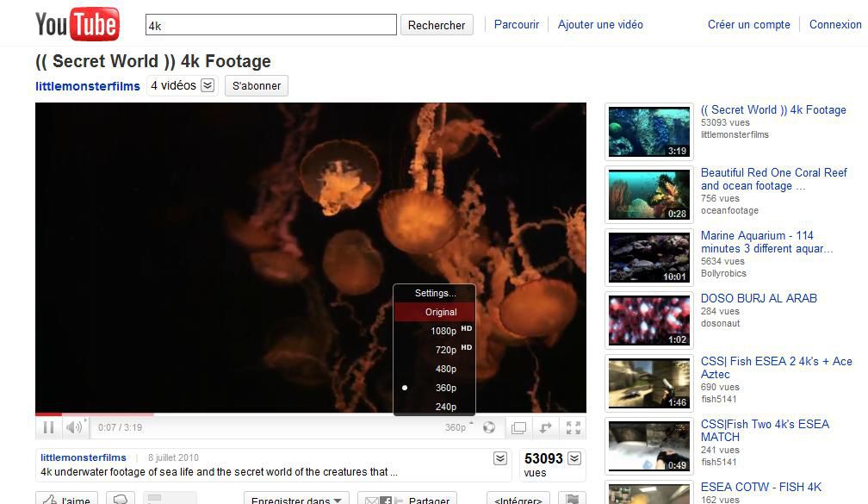Click the DOSO BURJ AL ARAB title link
This screenshot has height=504, width=868.
(759, 298)
